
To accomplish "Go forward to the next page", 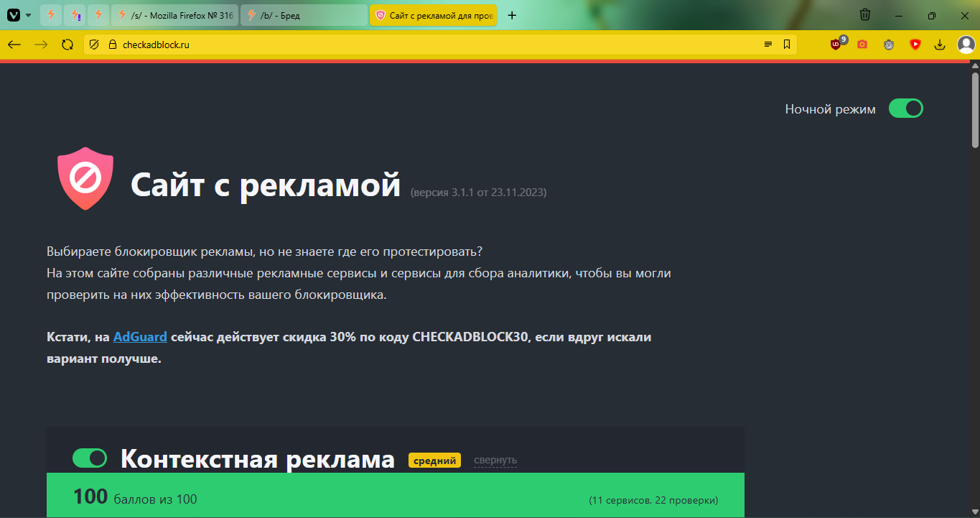I will (x=41, y=45).
